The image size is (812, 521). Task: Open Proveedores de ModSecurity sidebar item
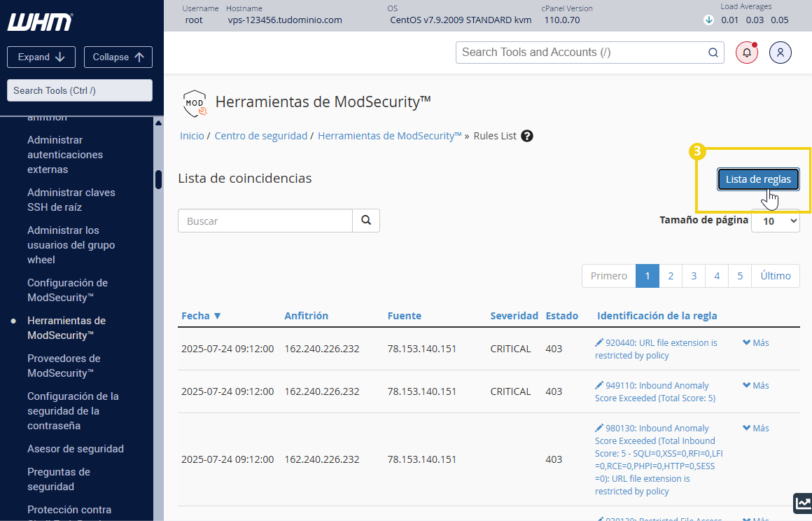[x=64, y=366]
